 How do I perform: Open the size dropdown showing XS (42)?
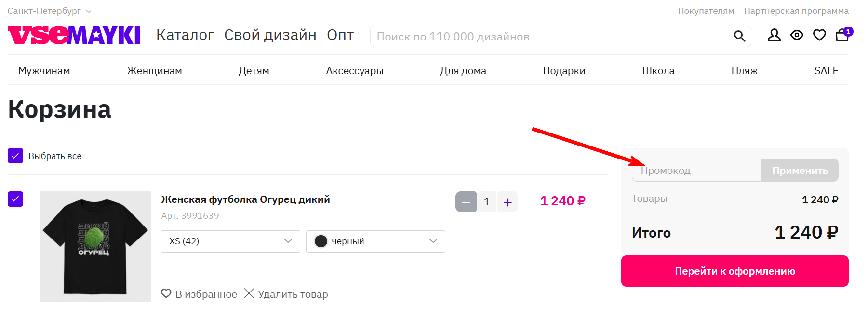[x=230, y=241]
